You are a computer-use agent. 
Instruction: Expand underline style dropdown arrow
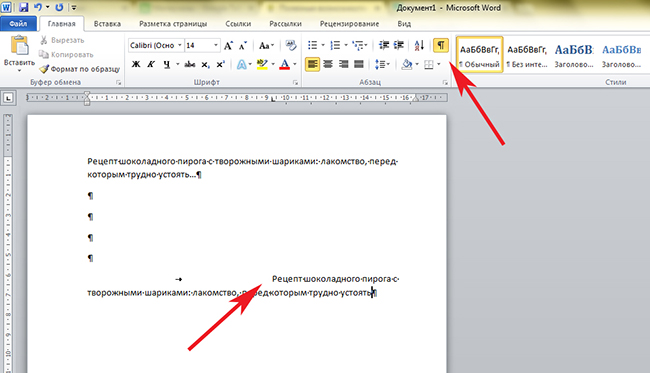click(x=177, y=64)
